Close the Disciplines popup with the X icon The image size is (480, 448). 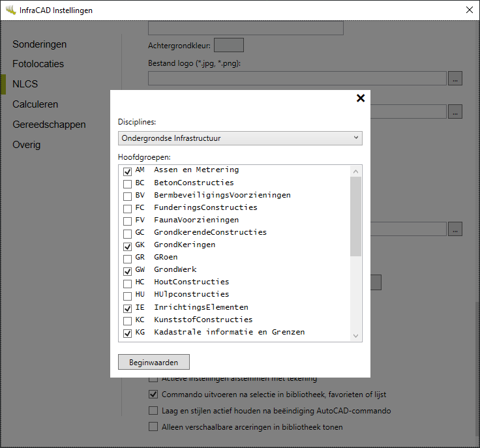[360, 98]
